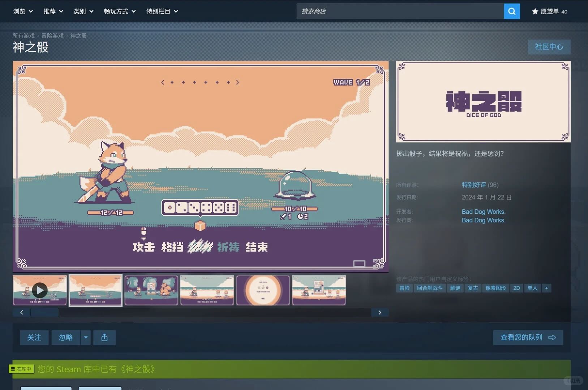
Task: Select the 单人 tag
Action: (x=532, y=288)
